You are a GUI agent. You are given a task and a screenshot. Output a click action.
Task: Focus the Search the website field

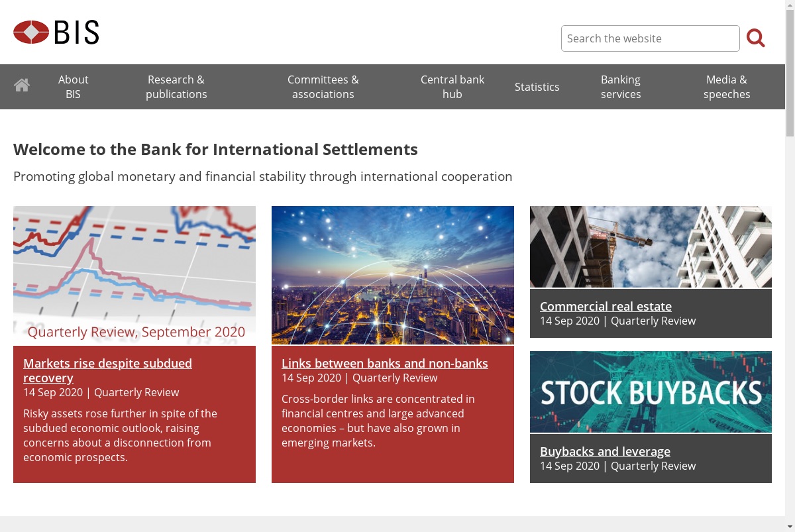coord(651,38)
